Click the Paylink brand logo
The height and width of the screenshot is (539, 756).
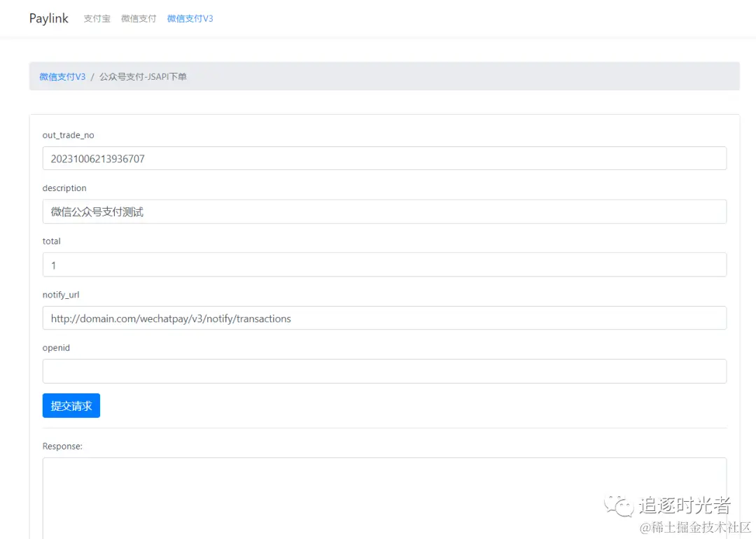coord(48,18)
